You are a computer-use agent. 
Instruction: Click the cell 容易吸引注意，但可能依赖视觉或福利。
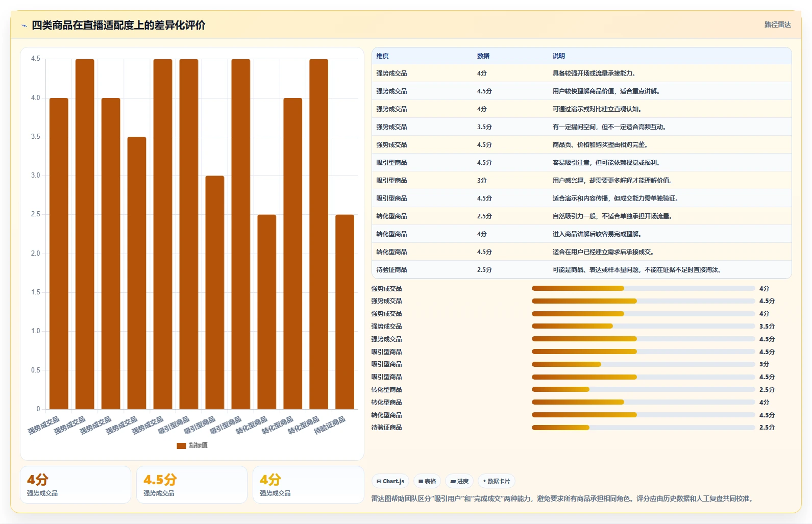(607, 163)
